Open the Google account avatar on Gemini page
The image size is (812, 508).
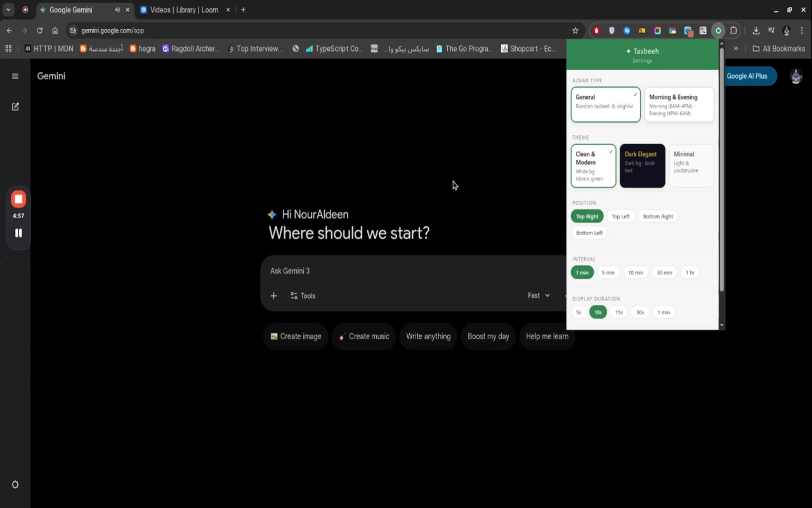coord(796,76)
